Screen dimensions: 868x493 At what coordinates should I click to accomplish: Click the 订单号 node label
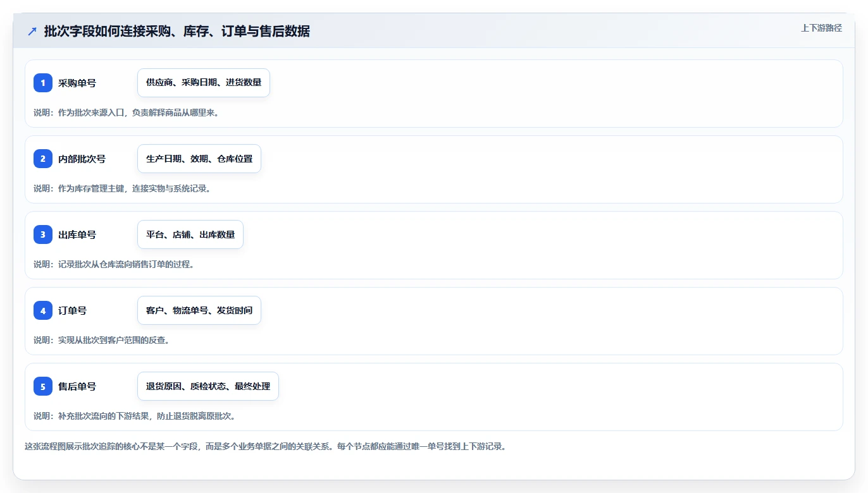tap(72, 310)
